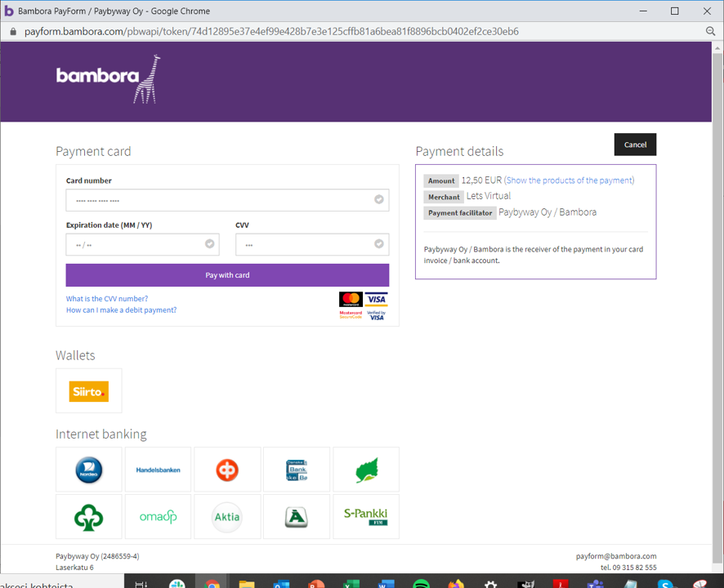Open Chrome from the taskbar
This screenshot has height=588, width=724.
[212, 583]
